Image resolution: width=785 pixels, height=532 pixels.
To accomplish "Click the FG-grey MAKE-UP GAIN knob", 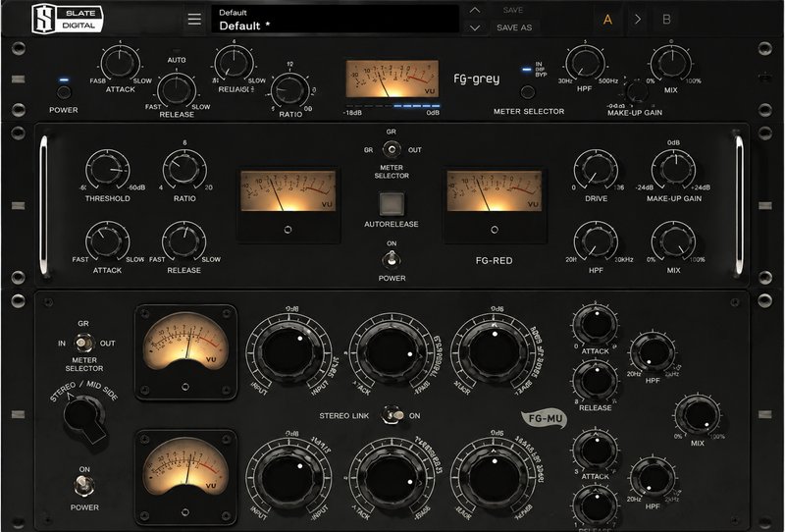I will coord(637,92).
